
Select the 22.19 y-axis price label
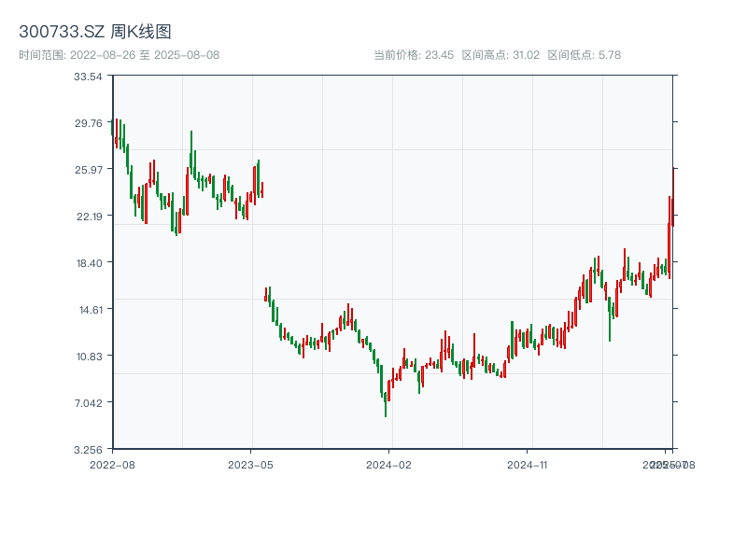[89, 217]
